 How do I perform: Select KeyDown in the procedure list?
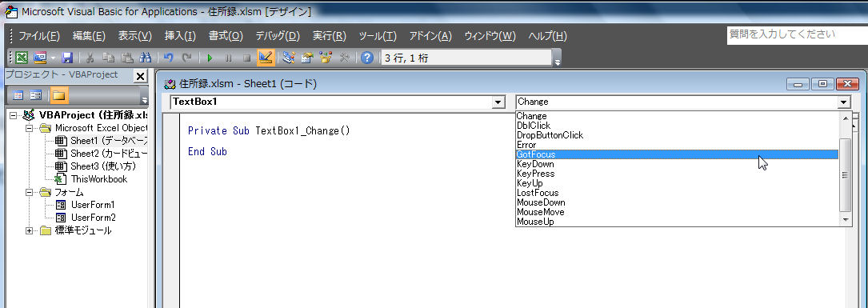[677, 164]
